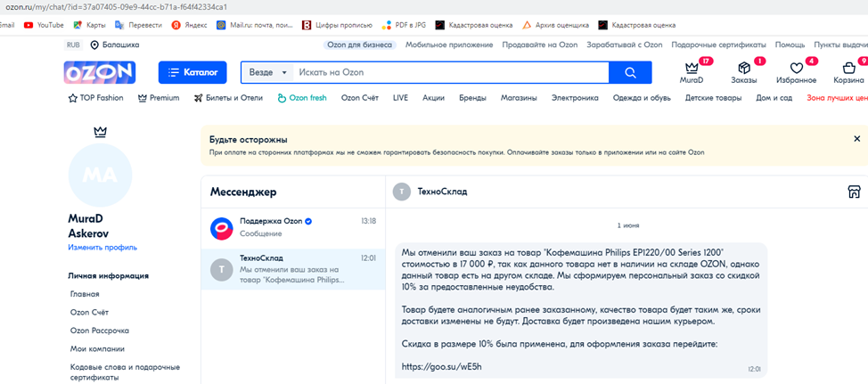Click Поддержка Ozon avatar icon
868x384 pixels.
coord(221,227)
